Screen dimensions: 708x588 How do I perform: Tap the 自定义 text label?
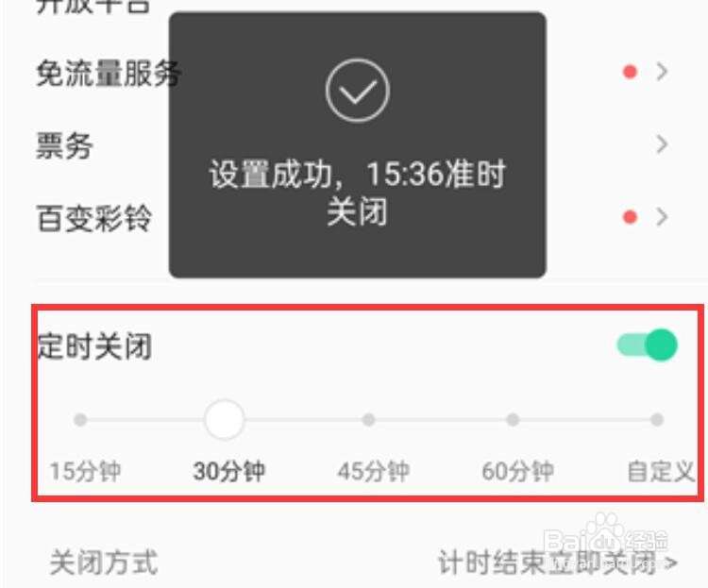click(661, 471)
